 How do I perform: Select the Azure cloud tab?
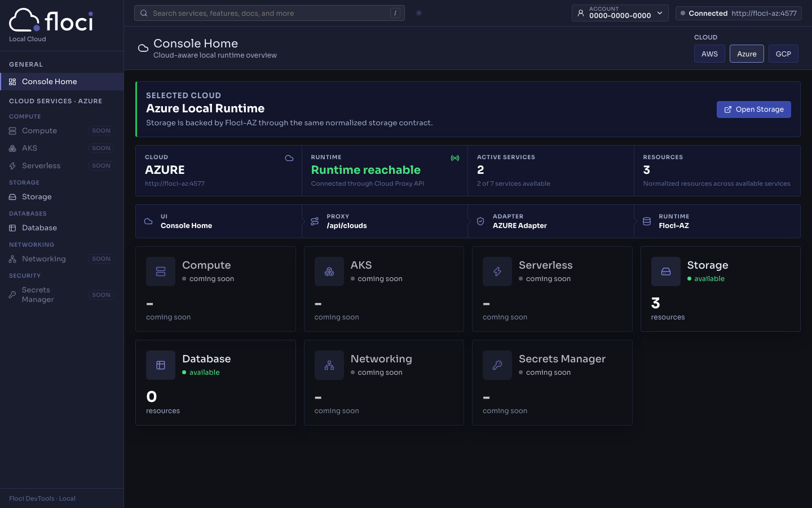click(747, 54)
